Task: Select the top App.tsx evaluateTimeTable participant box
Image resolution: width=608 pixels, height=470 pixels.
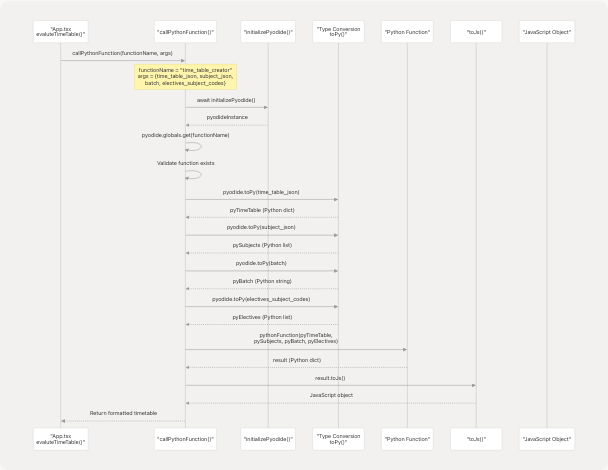Action: [61, 31]
